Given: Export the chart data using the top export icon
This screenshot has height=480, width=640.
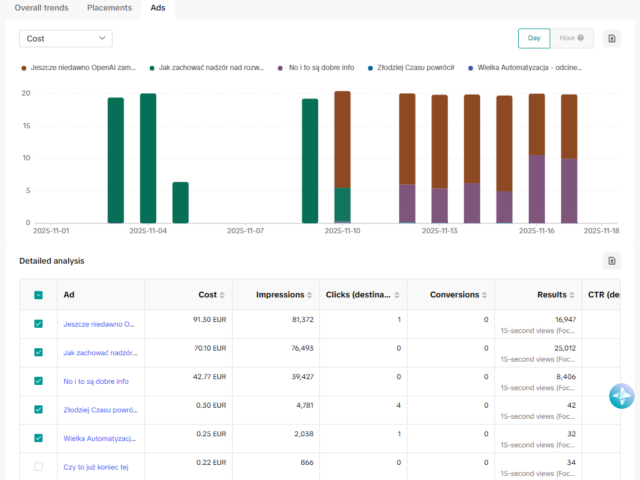Looking at the screenshot, I should pyautogui.click(x=612, y=39).
